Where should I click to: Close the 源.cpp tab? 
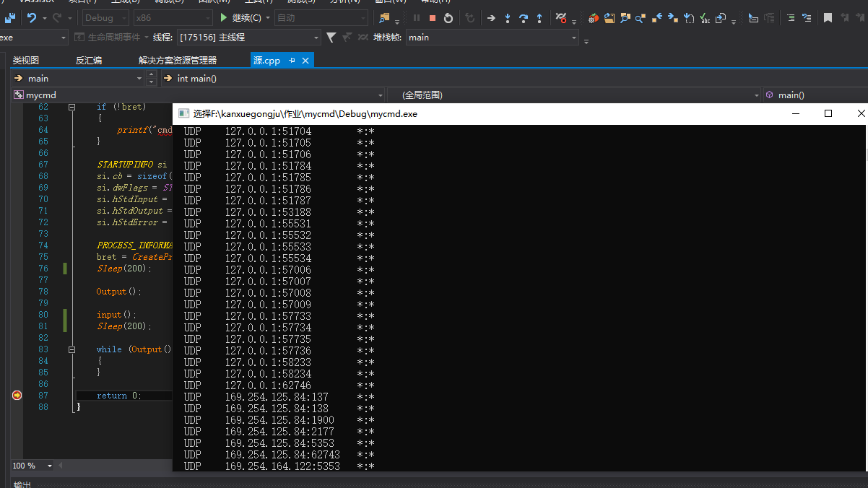[305, 61]
